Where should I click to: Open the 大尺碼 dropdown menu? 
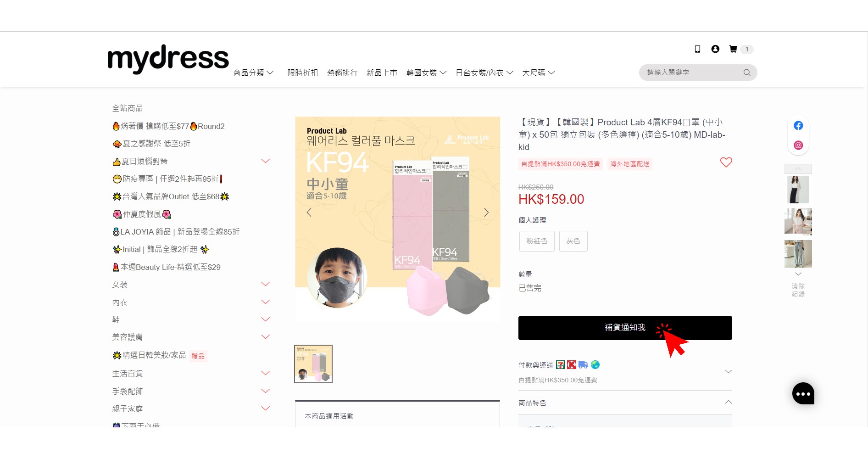[x=539, y=73]
